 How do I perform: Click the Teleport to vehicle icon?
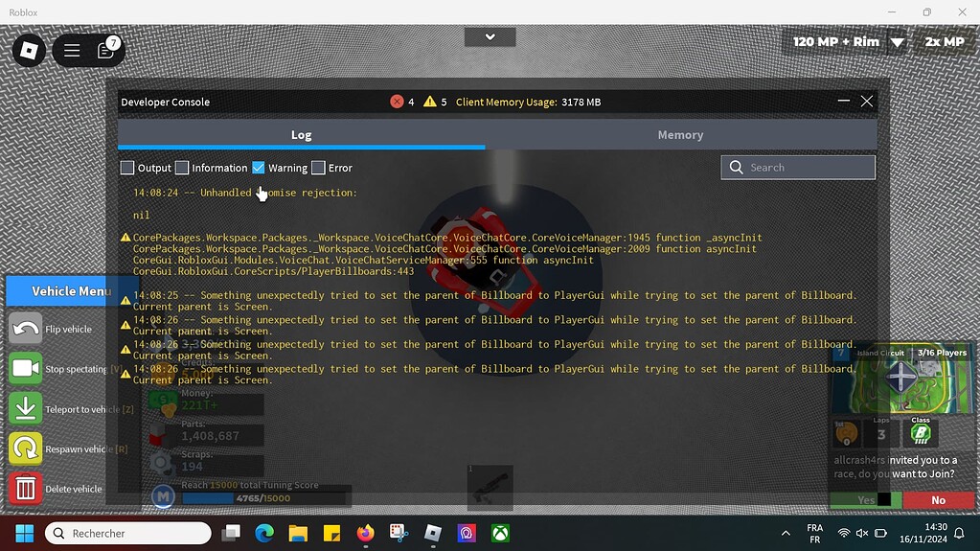[26, 409]
